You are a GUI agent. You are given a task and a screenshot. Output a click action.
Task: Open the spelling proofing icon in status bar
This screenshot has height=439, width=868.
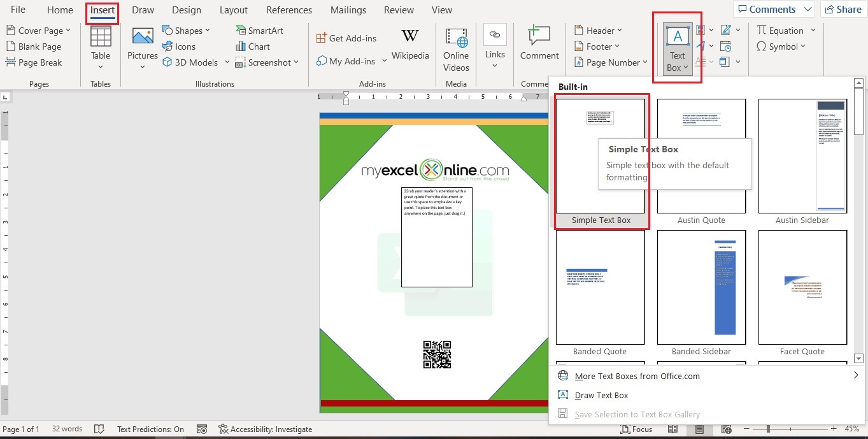click(x=99, y=429)
